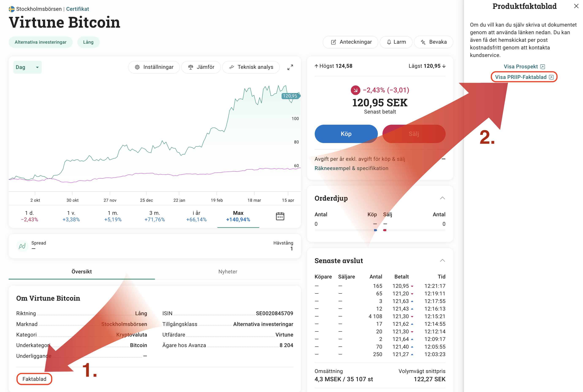
Task: Open the calendar date range picker
Action: point(280,216)
